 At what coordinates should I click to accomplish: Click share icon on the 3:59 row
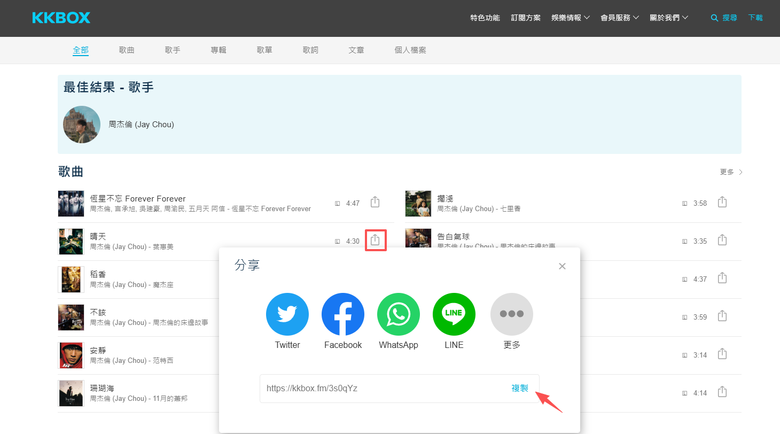[x=722, y=316]
